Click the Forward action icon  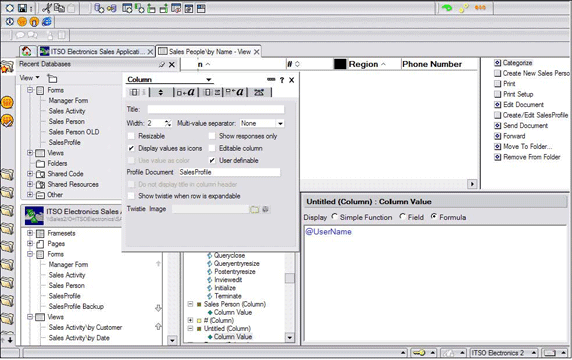(498, 136)
